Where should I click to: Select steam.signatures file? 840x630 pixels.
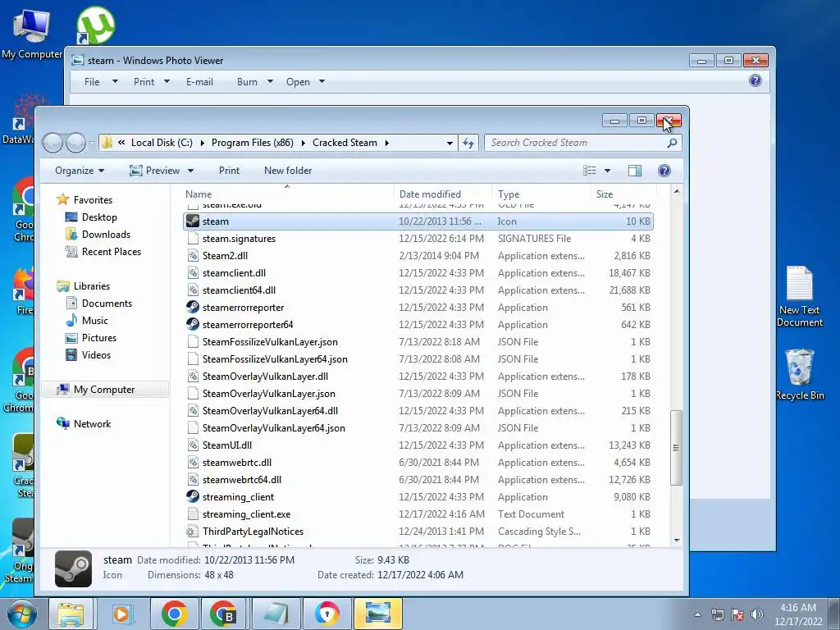418,239
